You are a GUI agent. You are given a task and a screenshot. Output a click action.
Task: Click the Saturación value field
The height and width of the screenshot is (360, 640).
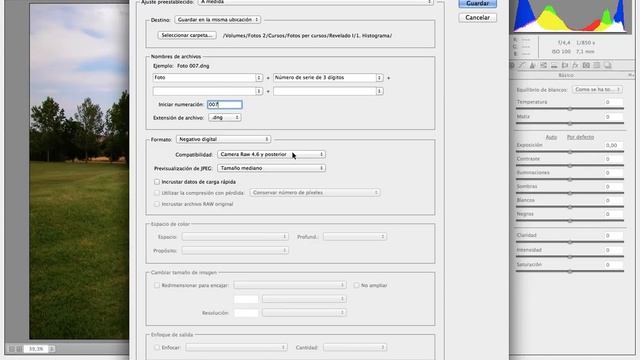[613, 264]
